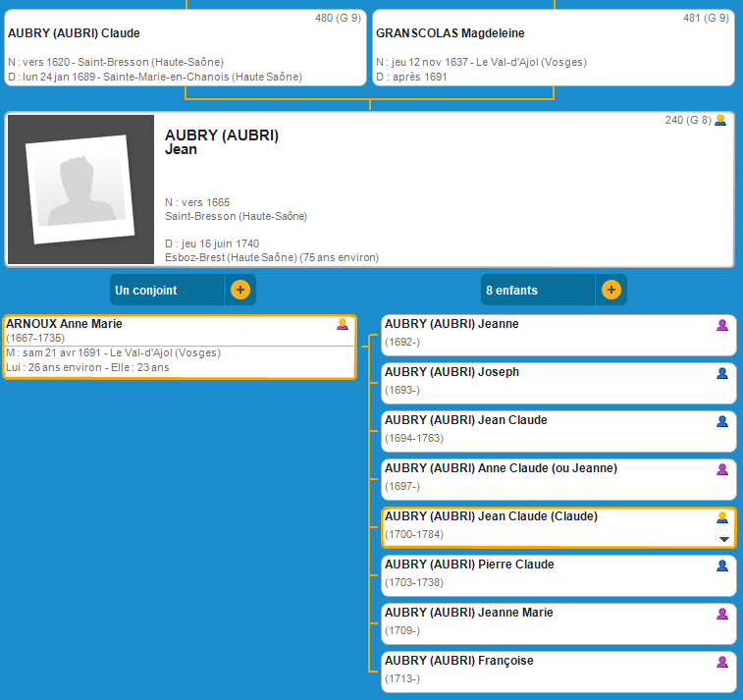Click the female icon next to Jeanne (1692-)
The height and width of the screenshot is (700, 743).
click(722, 325)
